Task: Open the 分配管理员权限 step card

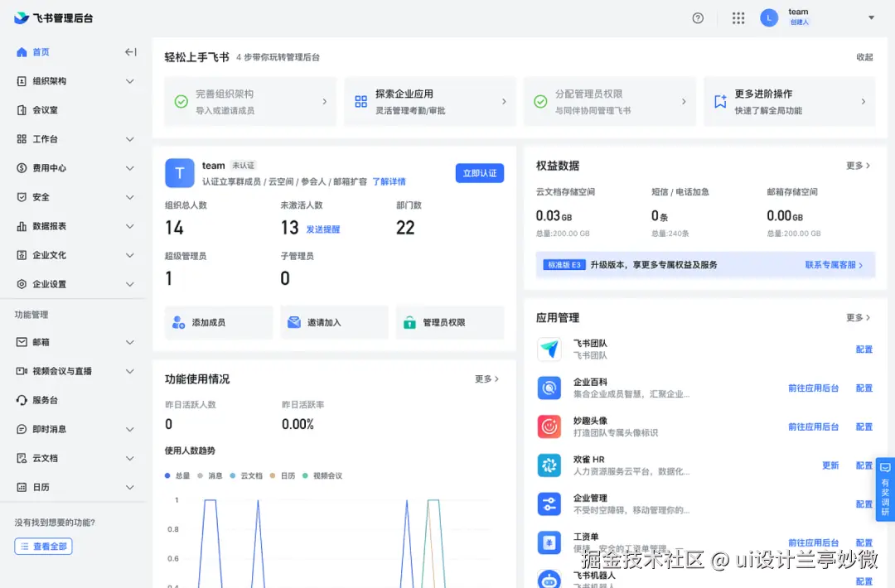Action: [x=610, y=102]
